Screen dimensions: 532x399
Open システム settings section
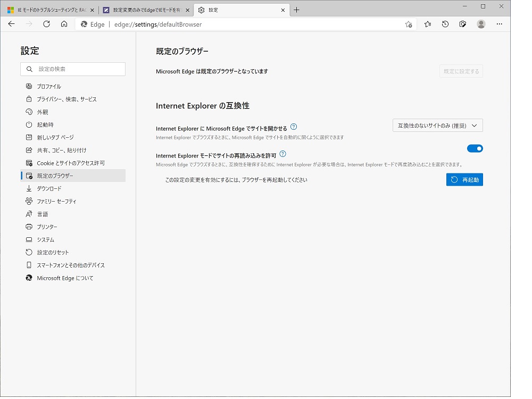pos(72,240)
